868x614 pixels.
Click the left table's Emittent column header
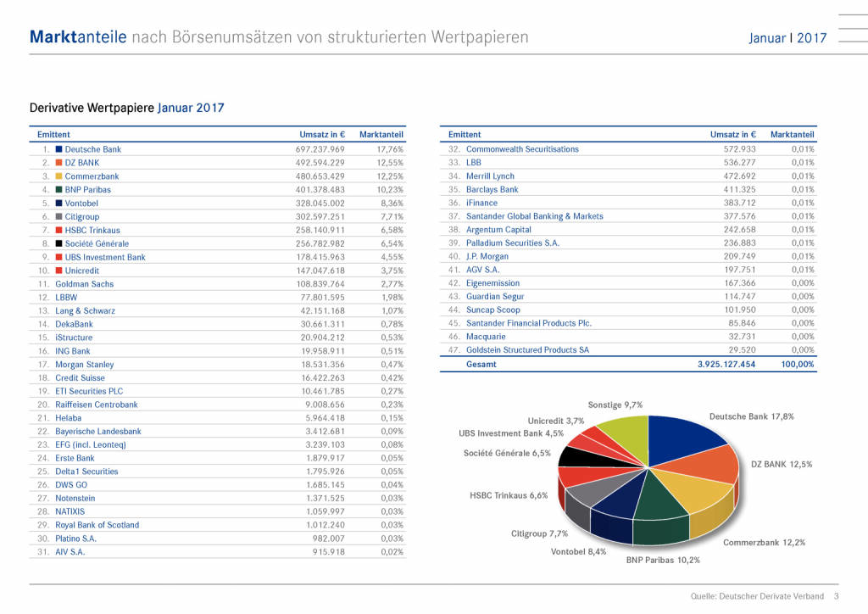[x=53, y=134]
